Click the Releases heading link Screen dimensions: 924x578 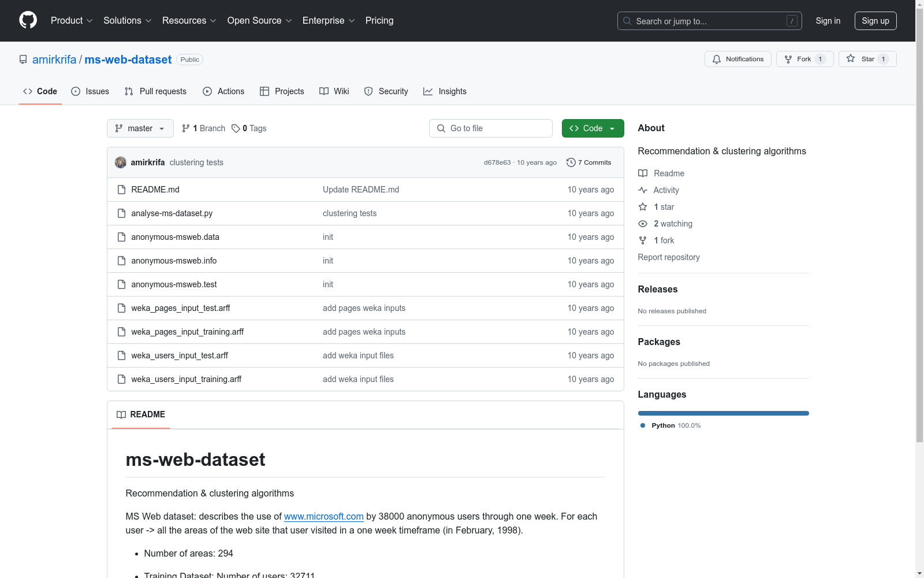(x=658, y=289)
